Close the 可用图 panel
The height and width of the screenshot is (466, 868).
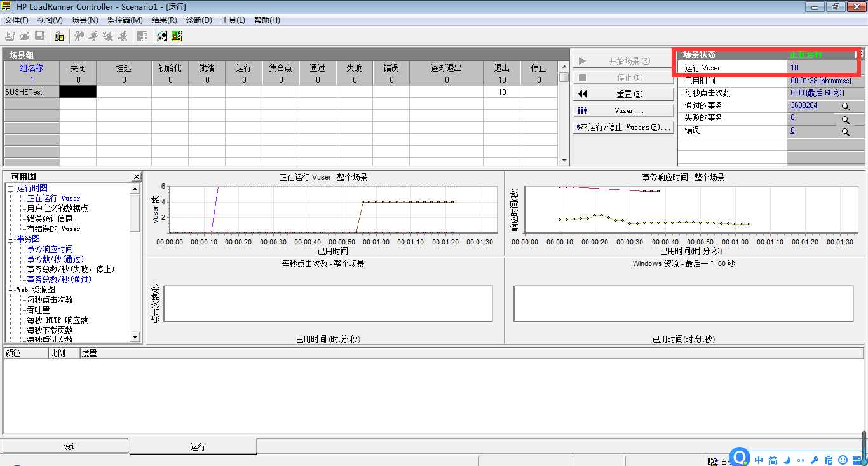point(137,176)
